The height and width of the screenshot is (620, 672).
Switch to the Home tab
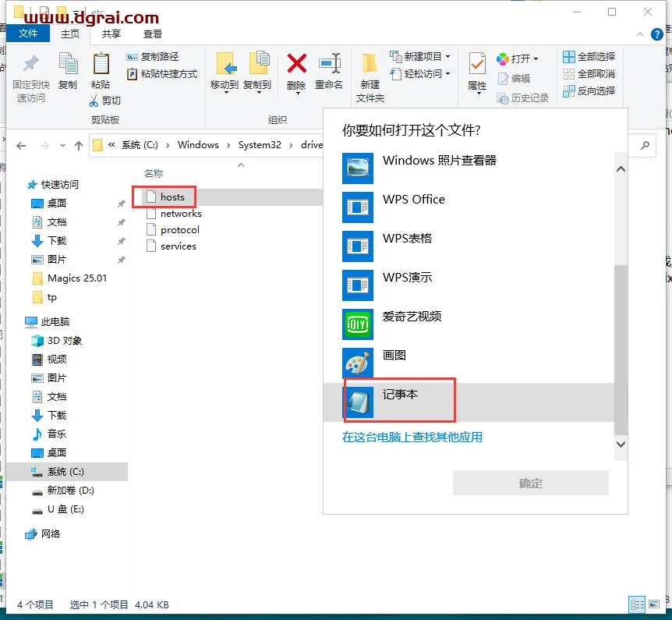[70, 34]
